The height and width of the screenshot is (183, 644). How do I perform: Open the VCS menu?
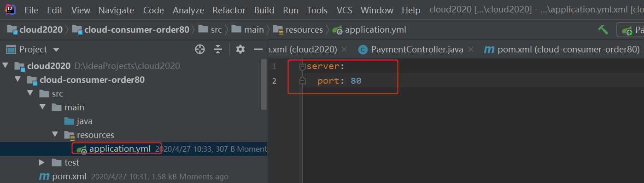click(x=345, y=10)
